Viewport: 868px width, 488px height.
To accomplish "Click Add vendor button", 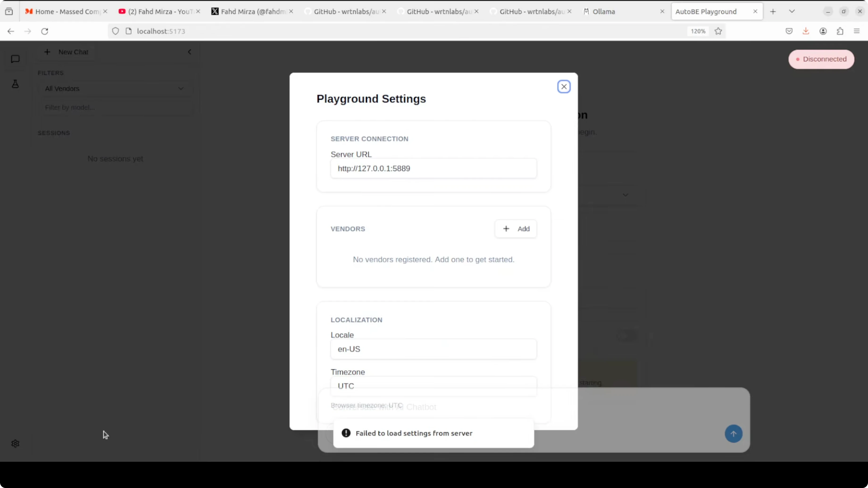I will point(516,229).
